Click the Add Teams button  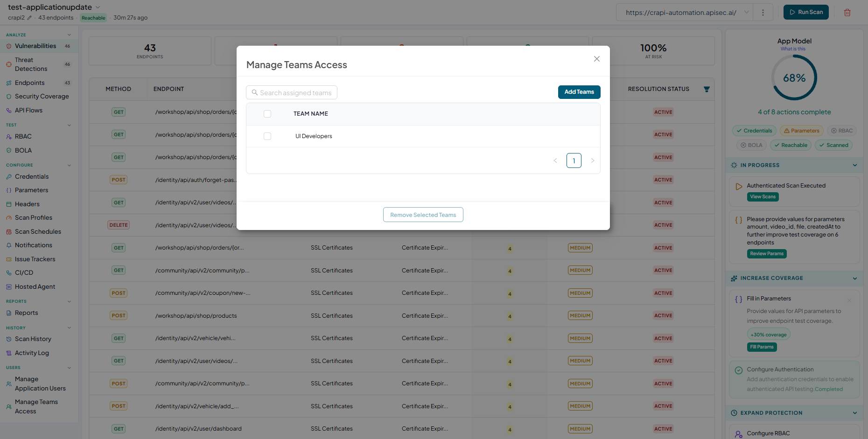[579, 92]
